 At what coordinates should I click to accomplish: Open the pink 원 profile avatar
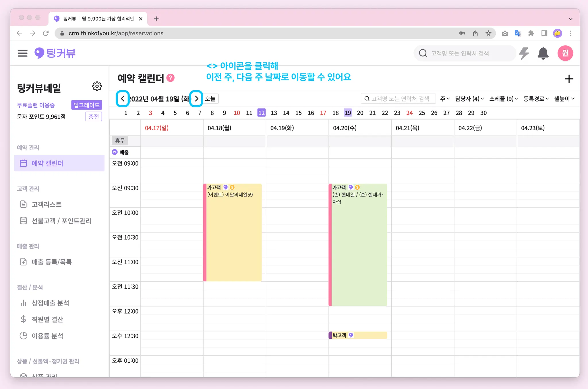pos(565,53)
